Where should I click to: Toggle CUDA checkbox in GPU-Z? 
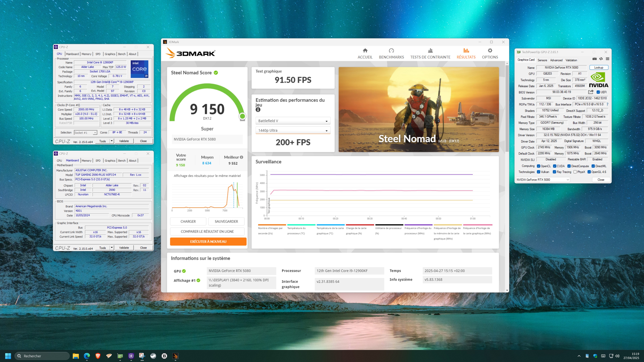tap(554, 166)
